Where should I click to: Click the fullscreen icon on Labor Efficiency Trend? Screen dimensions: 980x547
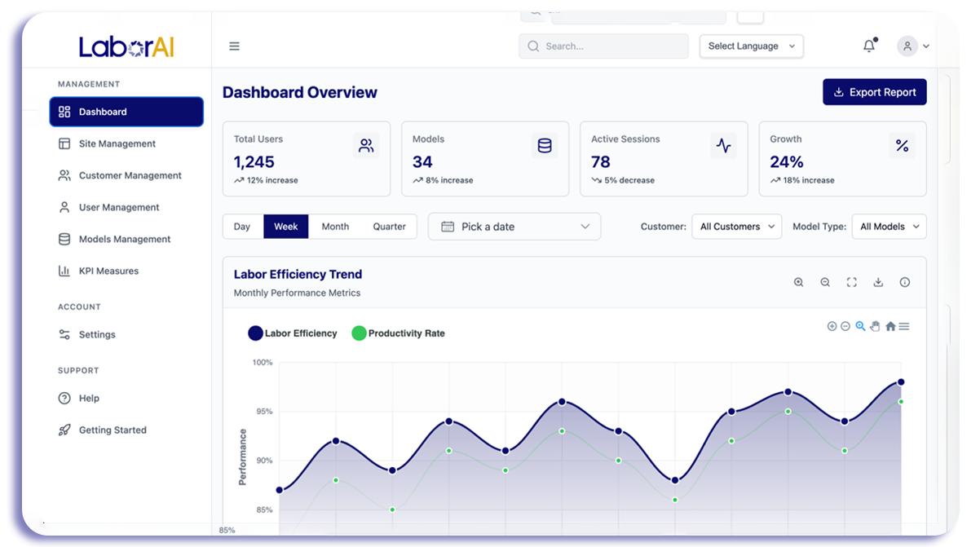pos(852,282)
